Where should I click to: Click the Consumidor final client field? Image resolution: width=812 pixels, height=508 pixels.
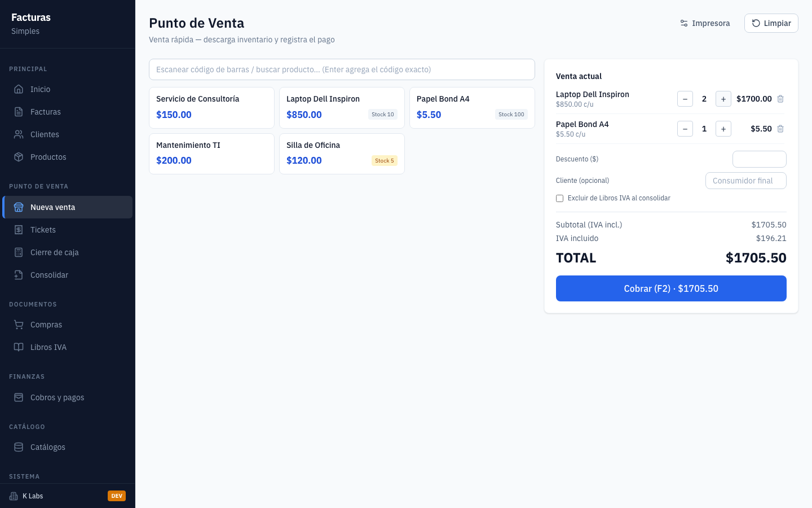click(745, 181)
